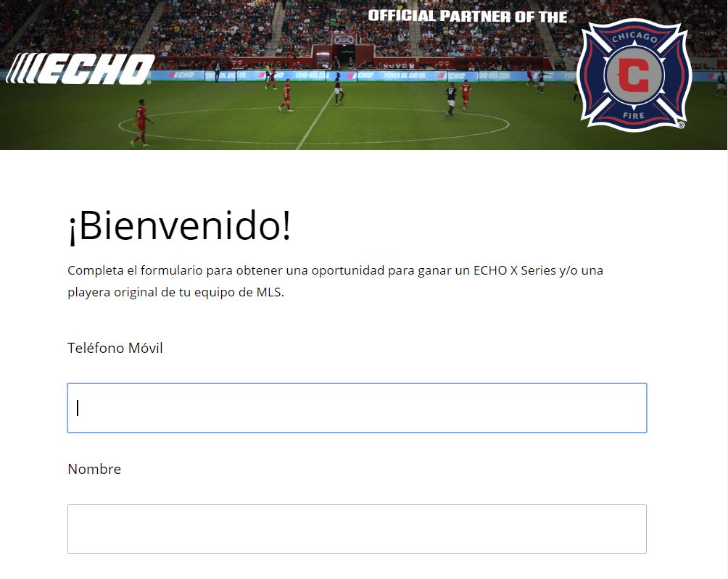The height and width of the screenshot is (579, 728).
Task: Click the FIRE lettering at the crest bottom
Action: (634, 115)
